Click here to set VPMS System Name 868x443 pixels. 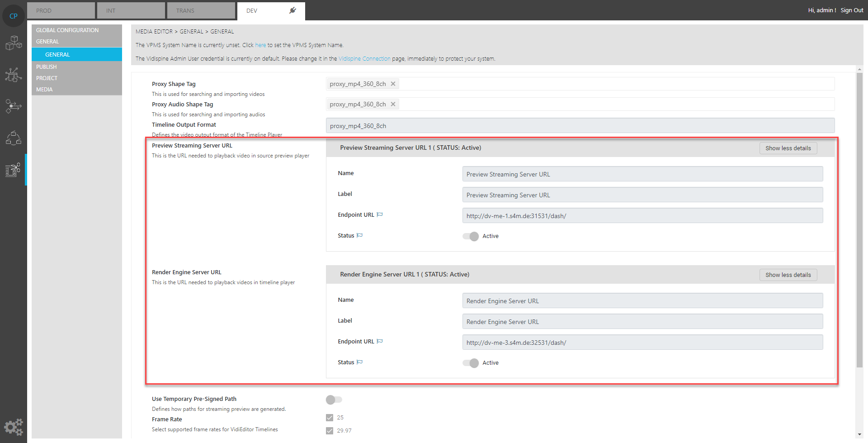tap(260, 45)
